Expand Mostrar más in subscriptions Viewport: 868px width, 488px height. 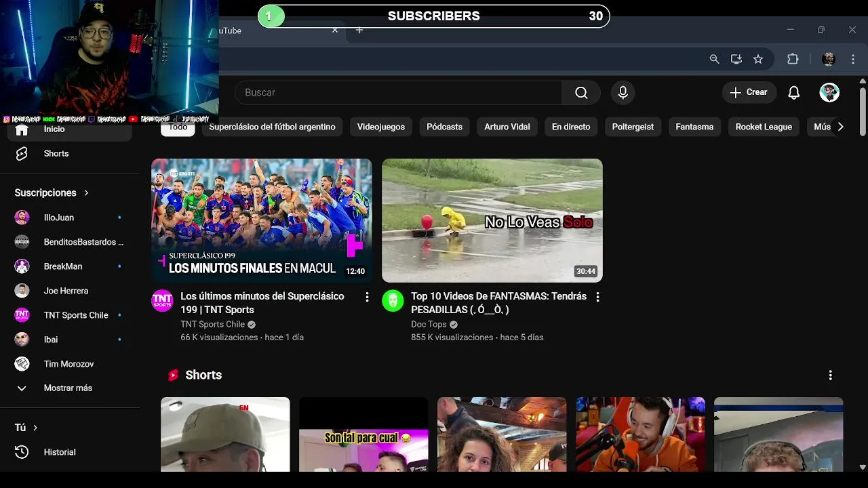(x=69, y=388)
